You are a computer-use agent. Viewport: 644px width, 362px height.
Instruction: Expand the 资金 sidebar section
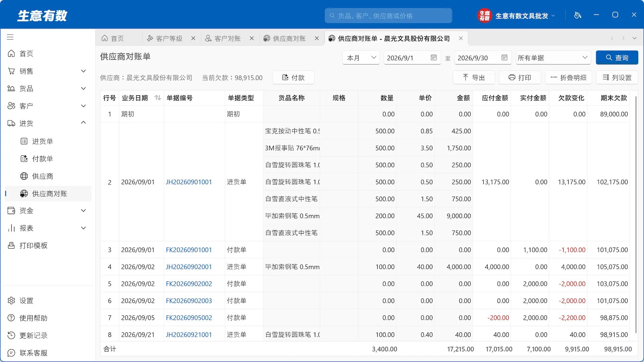tap(48, 211)
